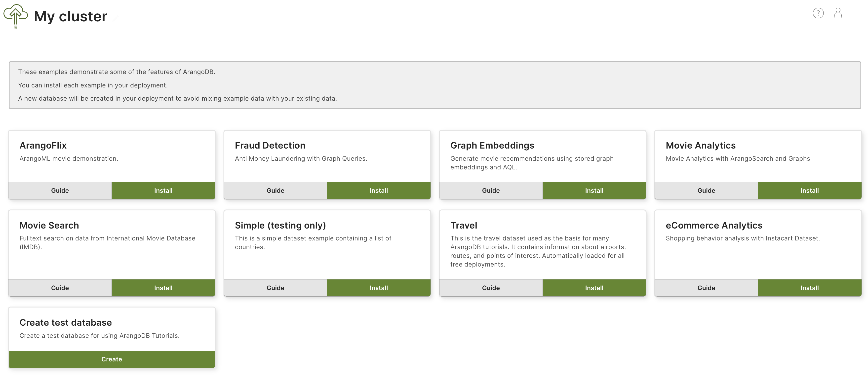Screen dimensions: 868x387
Task: Install the eCommerce Analytics example
Action: pyautogui.click(x=810, y=288)
